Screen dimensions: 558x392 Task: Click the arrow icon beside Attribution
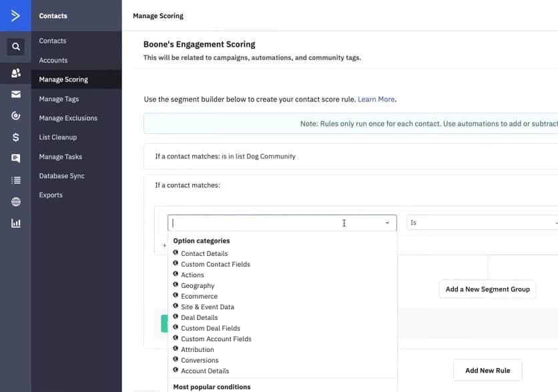tap(176, 348)
